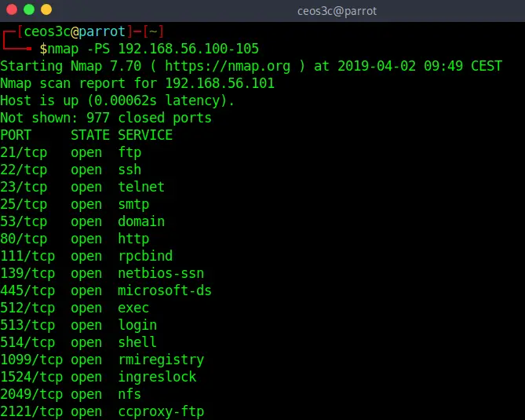Click the ftp service name on the 21/tcp row
Image resolution: width=525 pixels, height=420 pixels.
pos(129,153)
